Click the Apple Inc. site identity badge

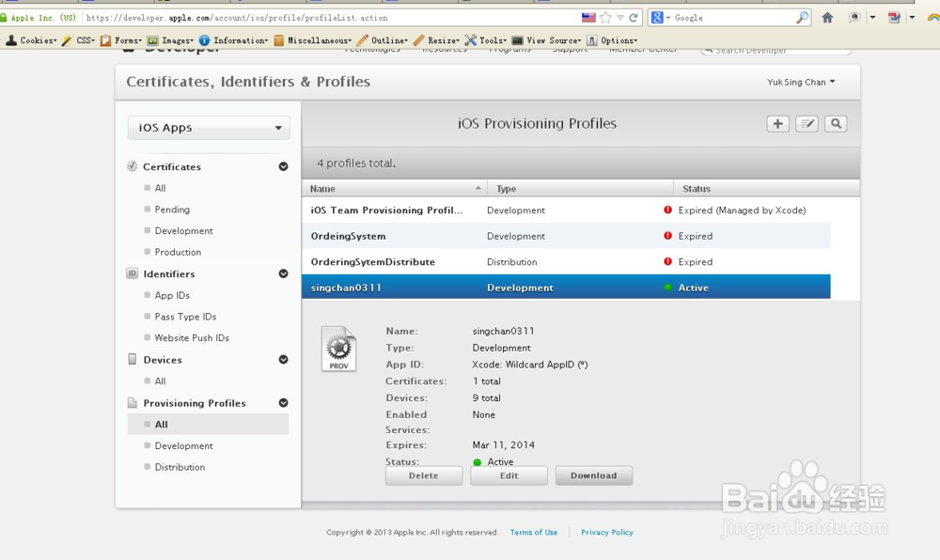pyautogui.click(x=39, y=17)
